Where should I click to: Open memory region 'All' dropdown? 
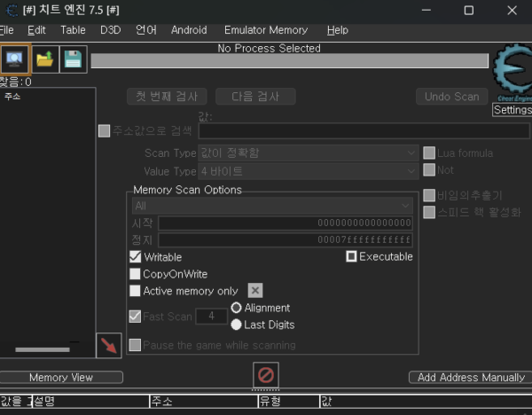point(272,206)
